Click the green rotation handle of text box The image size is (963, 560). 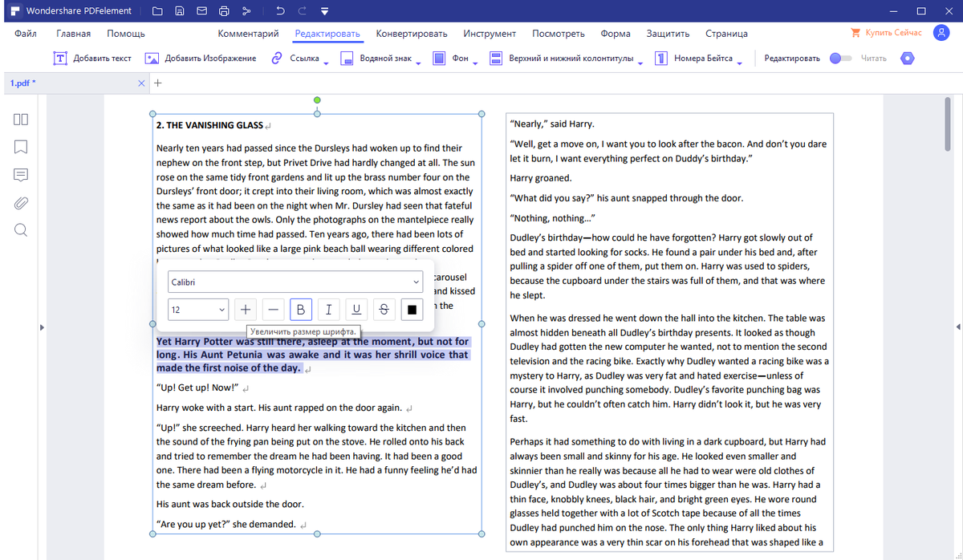(317, 100)
